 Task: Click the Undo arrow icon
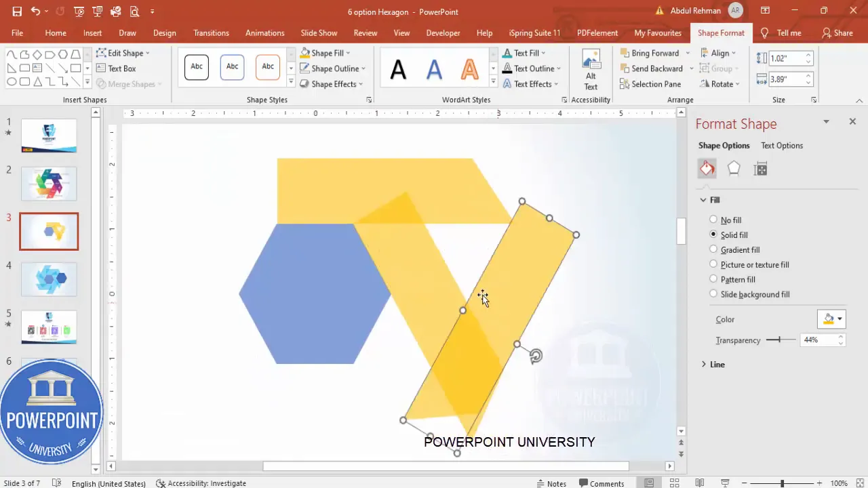coord(35,12)
